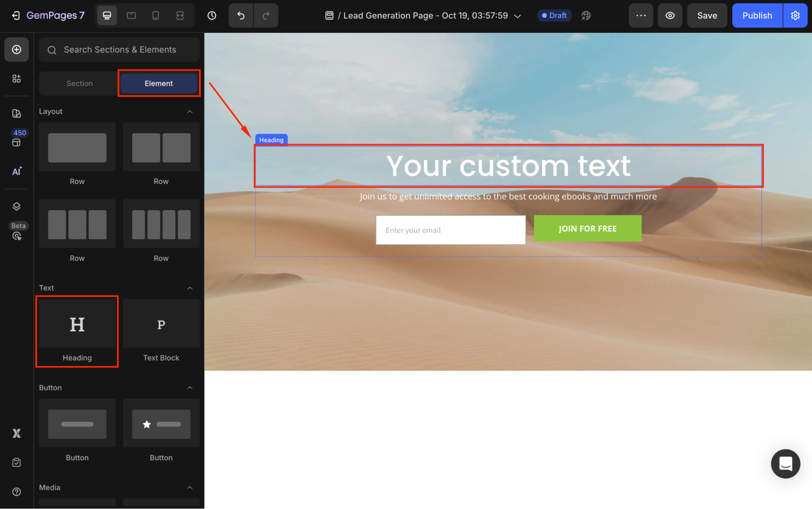
Task: Click the undo arrow icon
Action: coord(241,15)
